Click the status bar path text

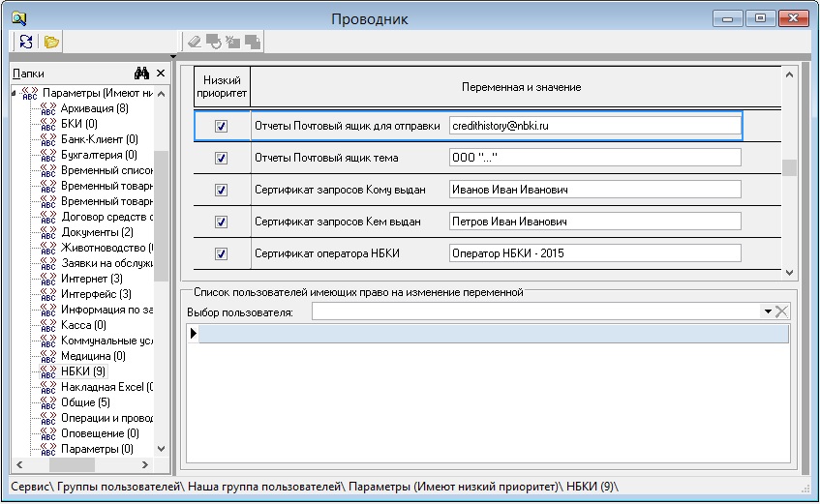pyautogui.click(x=315, y=487)
